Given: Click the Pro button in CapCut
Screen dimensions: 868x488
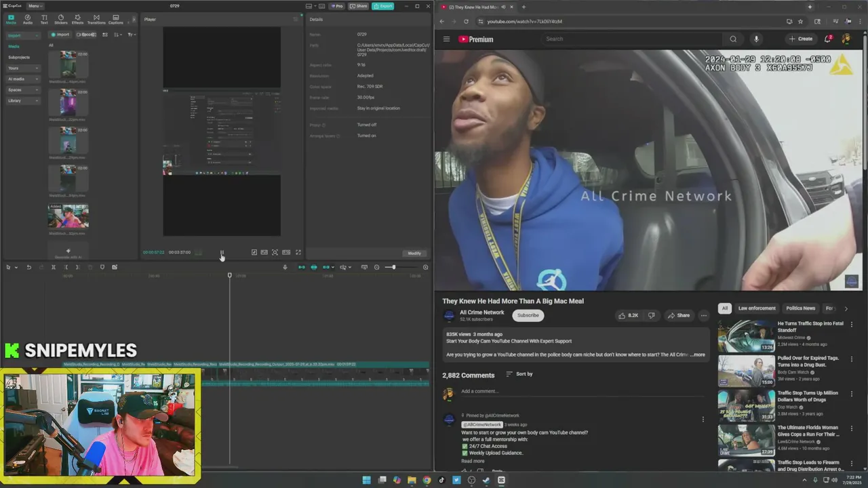Looking at the screenshot, I should tap(337, 6).
